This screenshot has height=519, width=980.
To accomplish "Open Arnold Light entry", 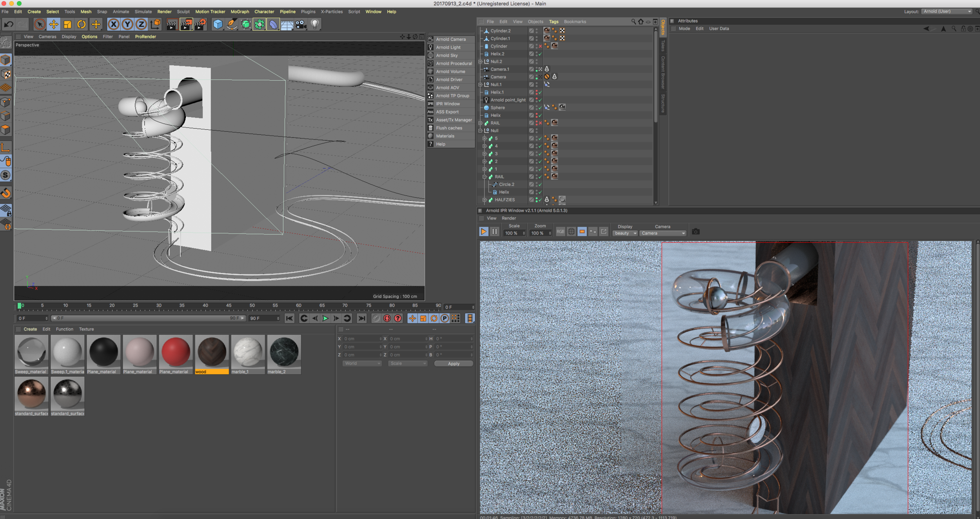I will [x=451, y=47].
